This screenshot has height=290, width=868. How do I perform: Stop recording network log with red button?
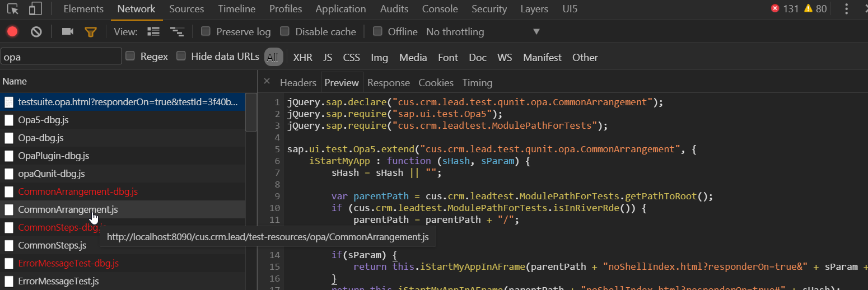pyautogui.click(x=12, y=32)
